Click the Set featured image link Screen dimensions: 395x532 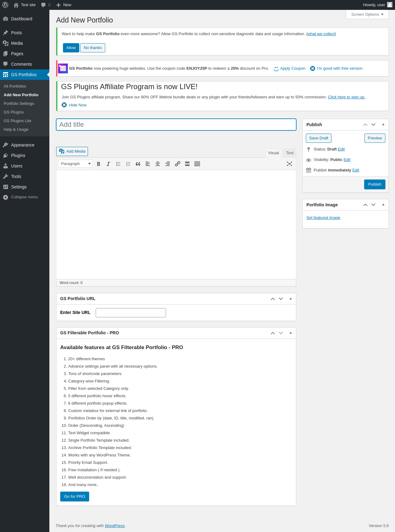[x=323, y=218]
